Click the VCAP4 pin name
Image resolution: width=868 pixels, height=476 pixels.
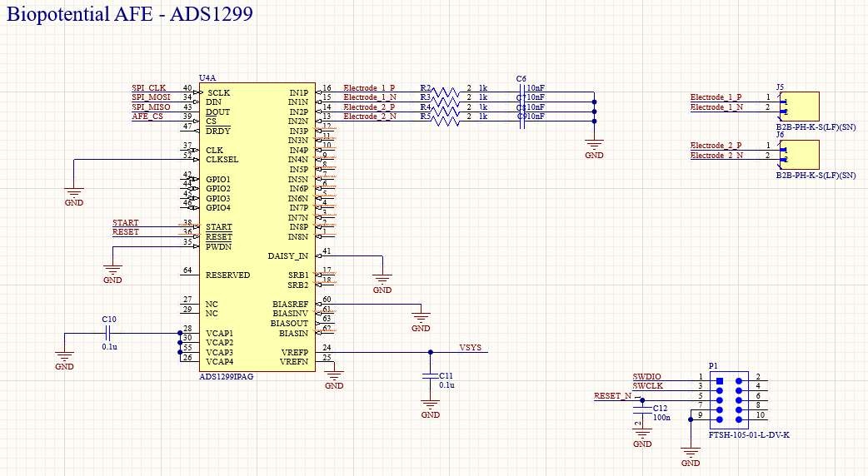219,361
